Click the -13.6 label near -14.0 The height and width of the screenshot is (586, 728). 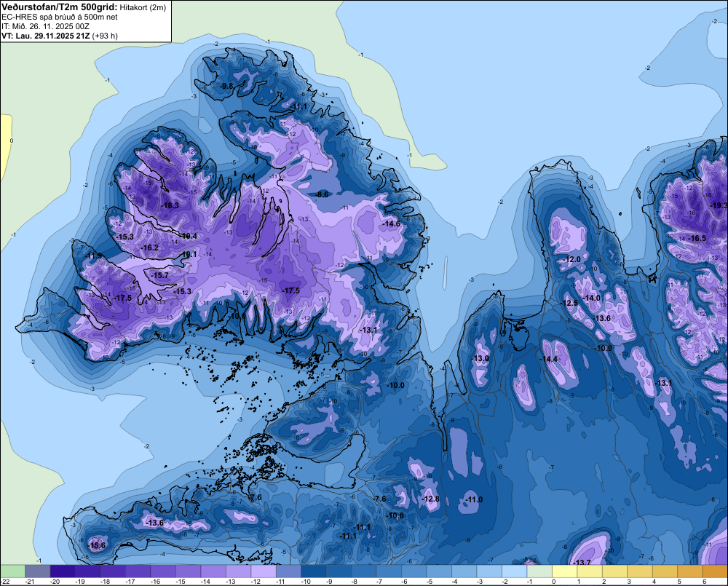click(x=602, y=318)
